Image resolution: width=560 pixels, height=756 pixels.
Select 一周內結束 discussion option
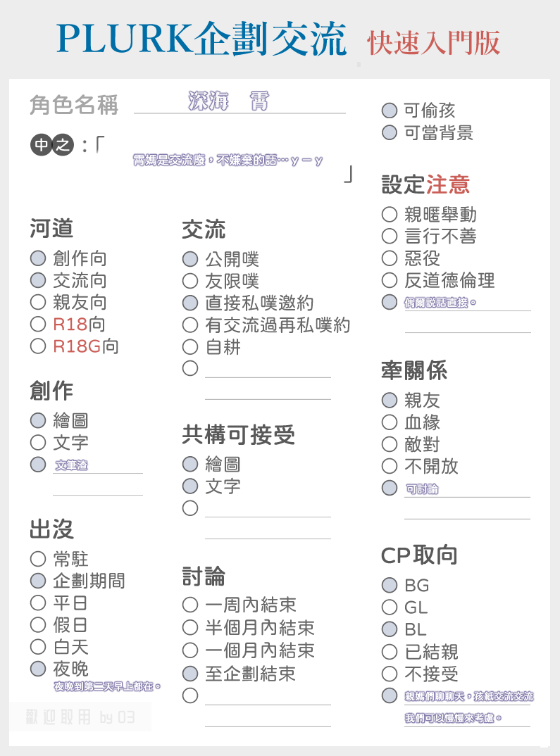coord(190,605)
